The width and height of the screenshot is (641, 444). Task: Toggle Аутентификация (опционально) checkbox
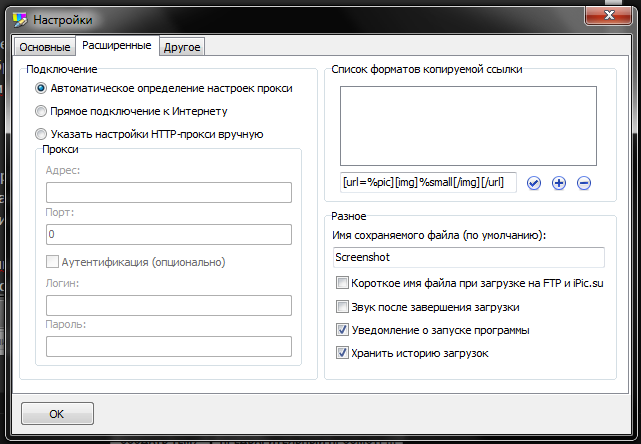52,262
